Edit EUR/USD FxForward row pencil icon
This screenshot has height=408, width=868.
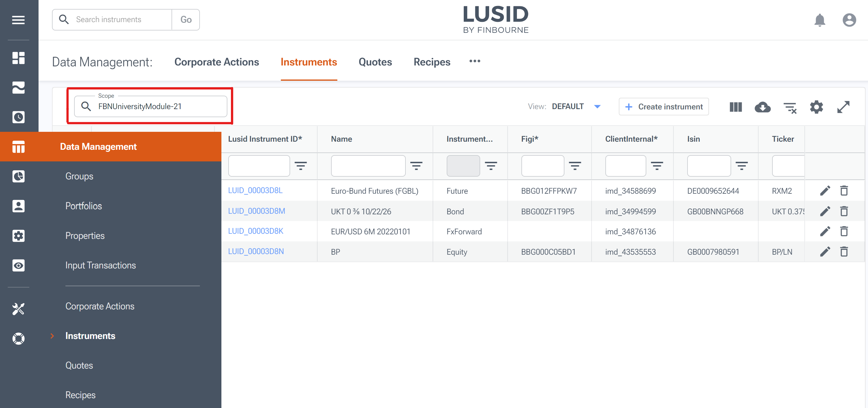tap(825, 231)
